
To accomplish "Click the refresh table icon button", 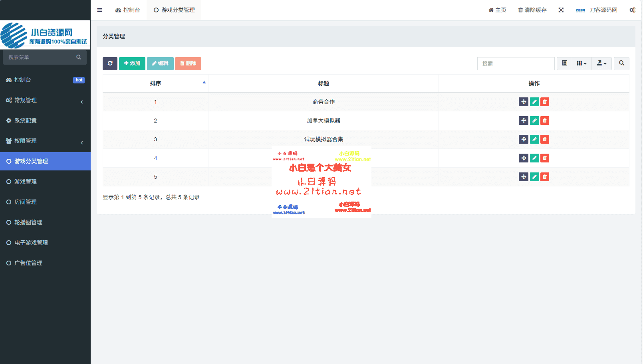I will [110, 63].
